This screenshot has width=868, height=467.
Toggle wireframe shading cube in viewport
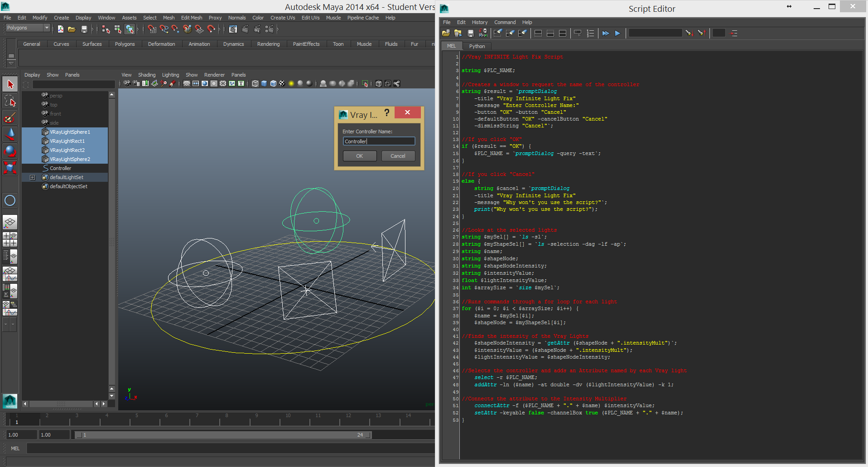[x=255, y=83]
